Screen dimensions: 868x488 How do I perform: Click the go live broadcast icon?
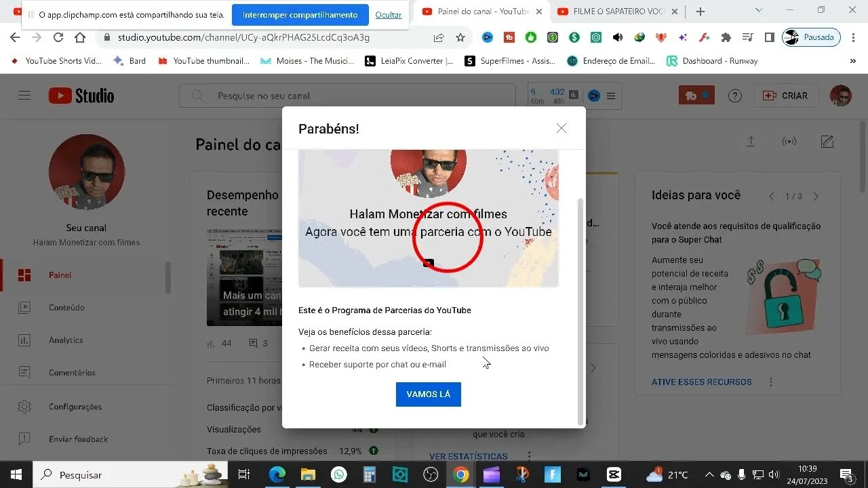[x=789, y=142]
